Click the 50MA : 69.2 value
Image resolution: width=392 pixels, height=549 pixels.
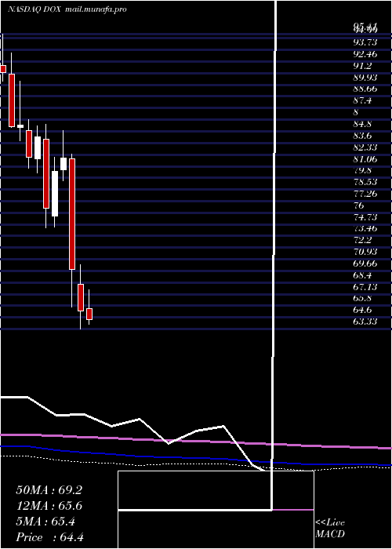point(49,490)
